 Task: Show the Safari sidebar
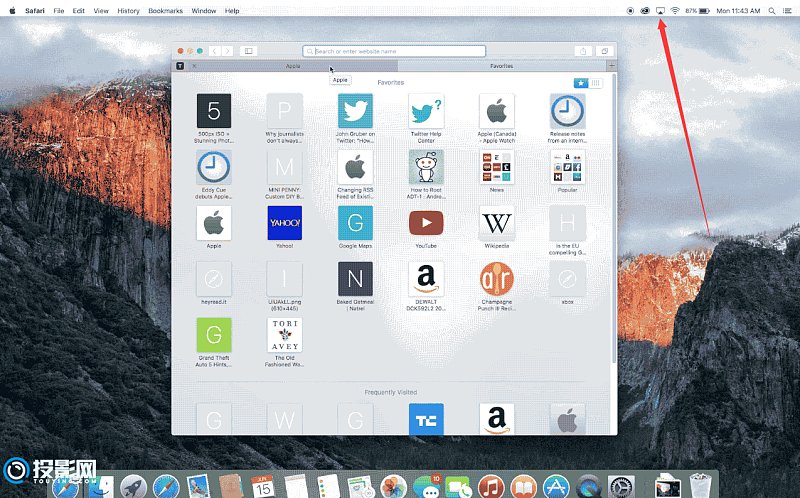click(249, 51)
